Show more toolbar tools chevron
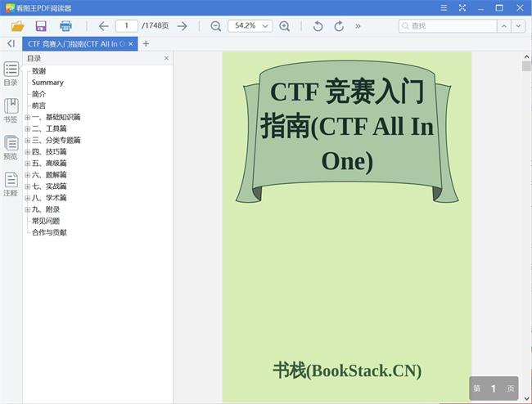This screenshot has height=404, width=532. (358, 26)
